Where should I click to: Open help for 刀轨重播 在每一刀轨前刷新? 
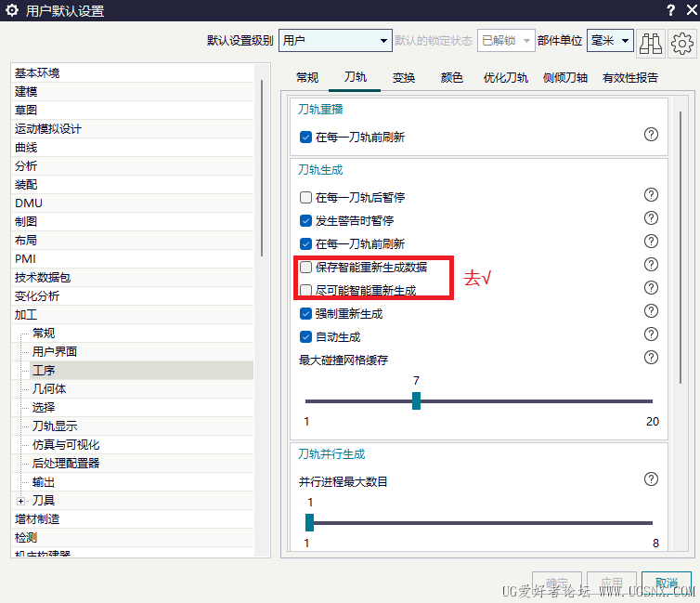[651, 134]
